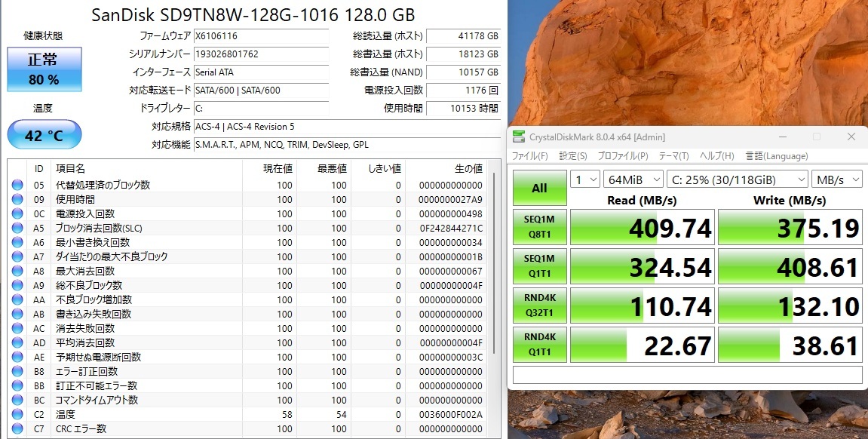The image size is (868, 439).
Task: Click the SATA/600 | SATA/600 transfer mode value
Action: pyautogui.click(x=261, y=91)
